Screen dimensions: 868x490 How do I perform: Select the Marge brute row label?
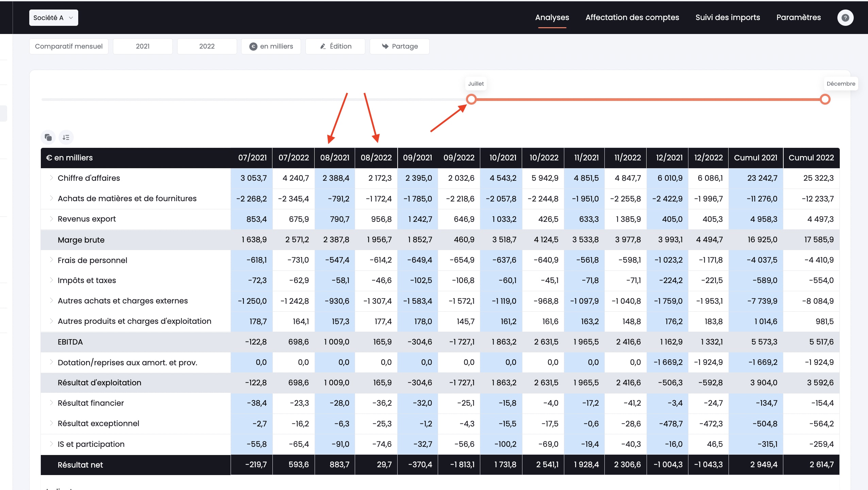pos(81,240)
